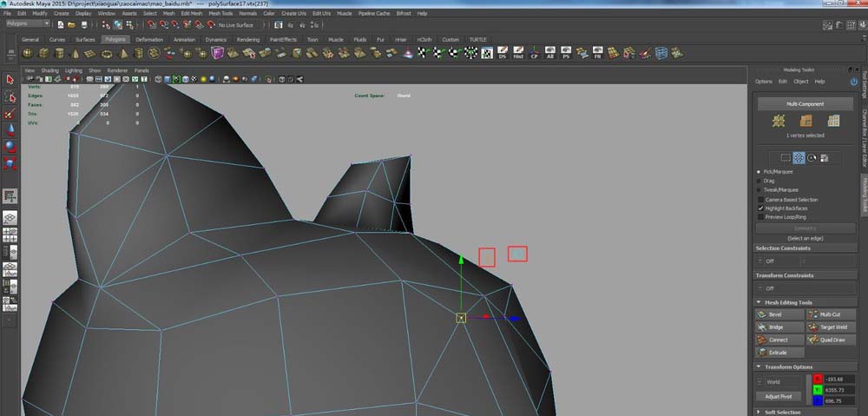868x416 pixels.
Task: Activate the Lasso select tool
Action: pyautogui.click(x=10, y=97)
